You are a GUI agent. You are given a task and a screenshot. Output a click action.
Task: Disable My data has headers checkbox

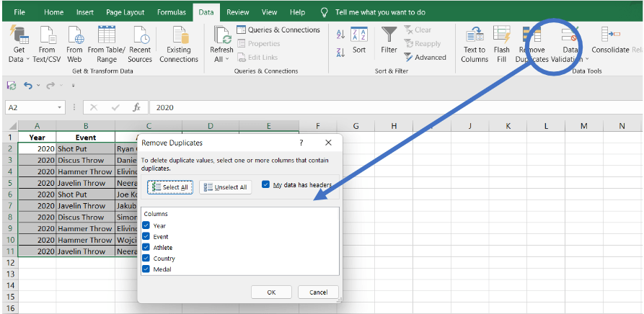point(266,185)
